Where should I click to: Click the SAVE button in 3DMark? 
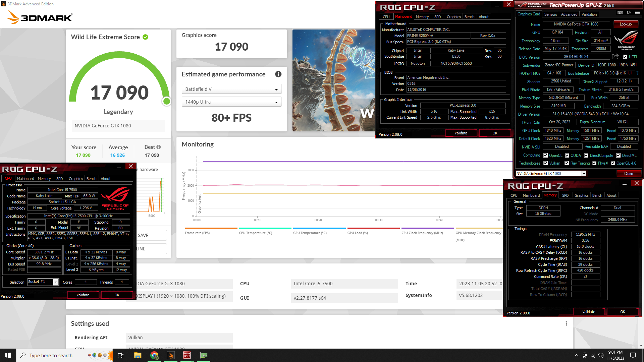[x=151, y=235]
